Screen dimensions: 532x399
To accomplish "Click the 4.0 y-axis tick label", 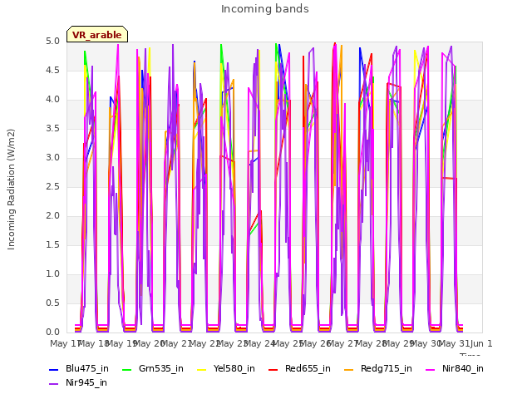I will click(52, 100).
